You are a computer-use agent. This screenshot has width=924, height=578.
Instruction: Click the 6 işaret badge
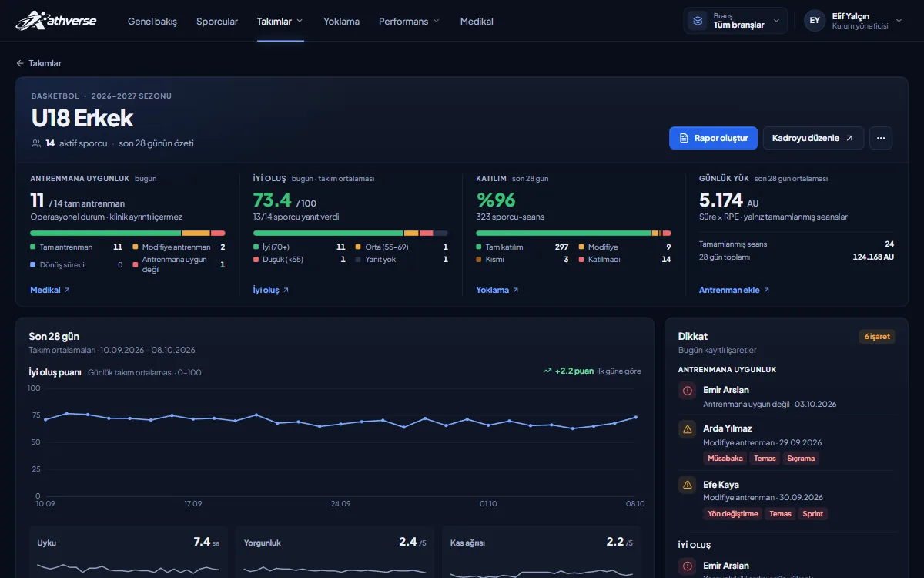coord(877,337)
